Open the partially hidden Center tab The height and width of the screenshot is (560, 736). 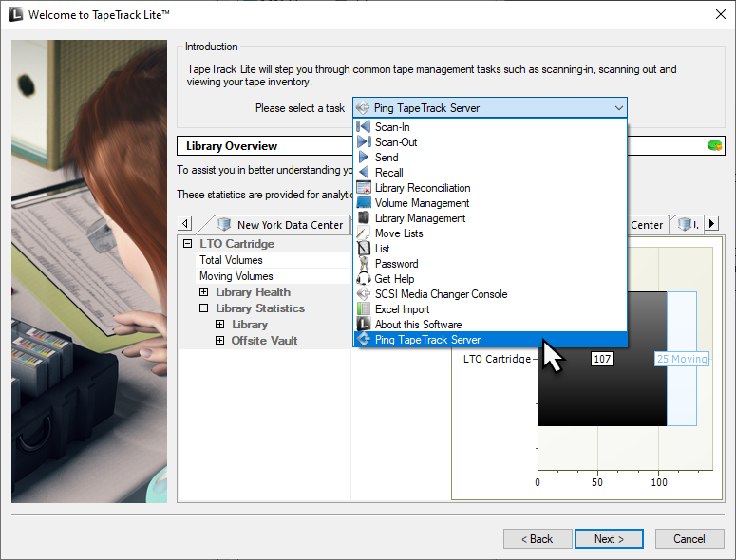click(x=647, y=225)
